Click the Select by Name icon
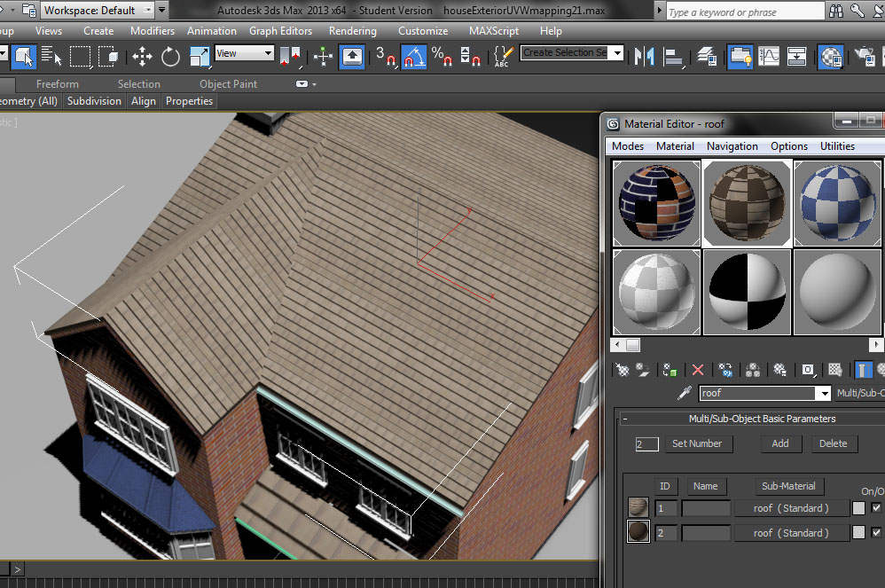 [51, 57]
